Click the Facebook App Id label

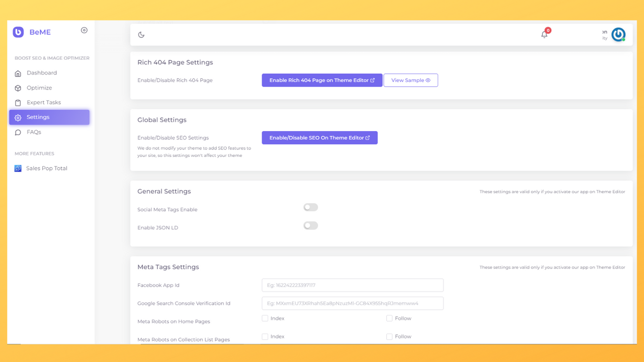pos(158,285)
